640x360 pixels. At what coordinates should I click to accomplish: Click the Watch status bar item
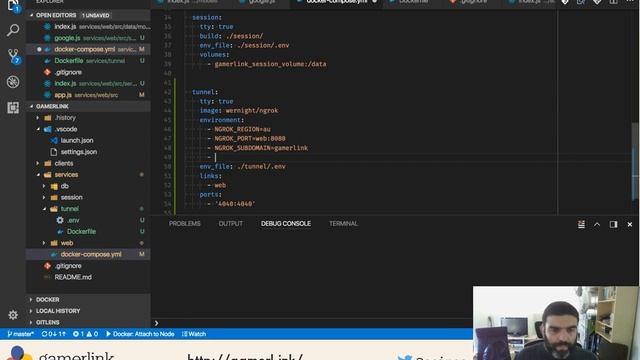194,334
